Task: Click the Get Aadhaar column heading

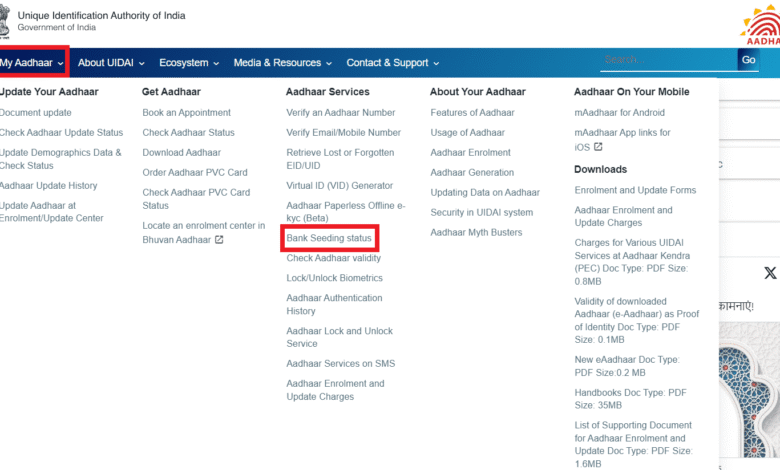Action: click(x=171, y=92)
